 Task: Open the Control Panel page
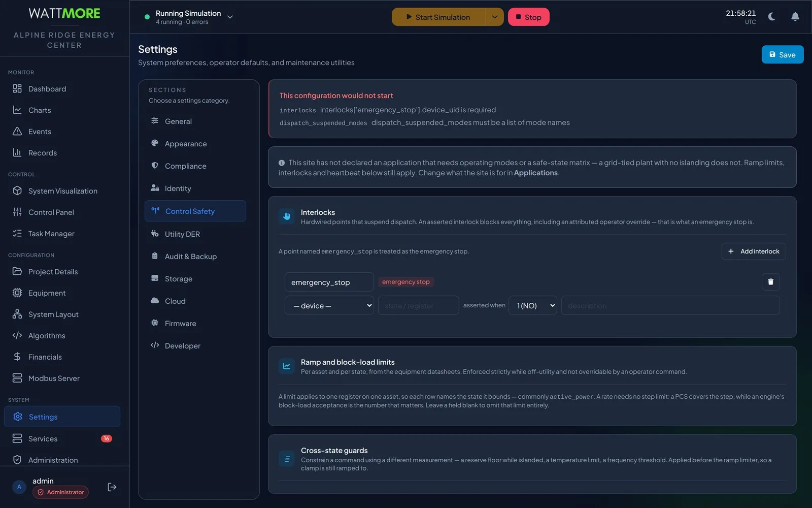[x=62, y=212]
